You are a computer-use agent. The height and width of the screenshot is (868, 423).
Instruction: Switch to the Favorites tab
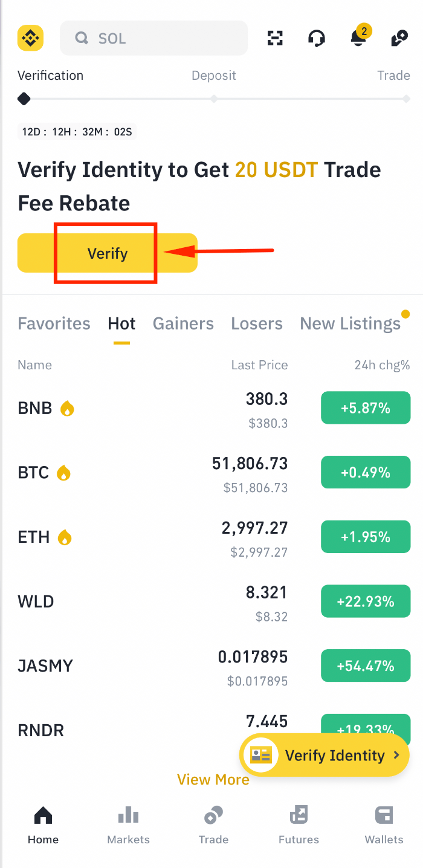point(54,323)
